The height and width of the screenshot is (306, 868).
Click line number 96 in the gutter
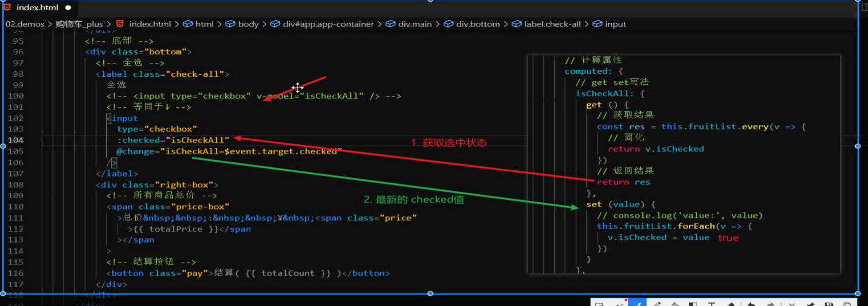18,52
